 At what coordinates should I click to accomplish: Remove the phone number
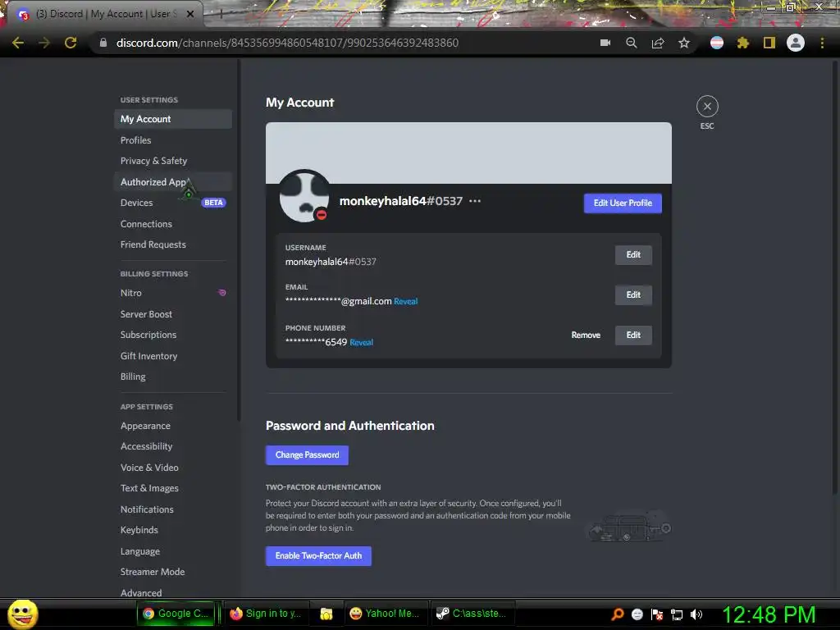(586, 335)
